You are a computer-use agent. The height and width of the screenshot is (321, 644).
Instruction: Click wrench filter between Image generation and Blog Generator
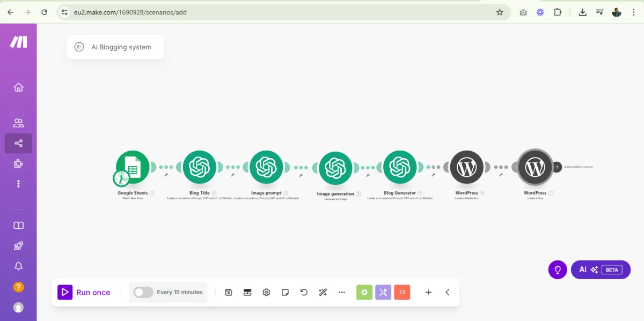click(x=368, y=175)
